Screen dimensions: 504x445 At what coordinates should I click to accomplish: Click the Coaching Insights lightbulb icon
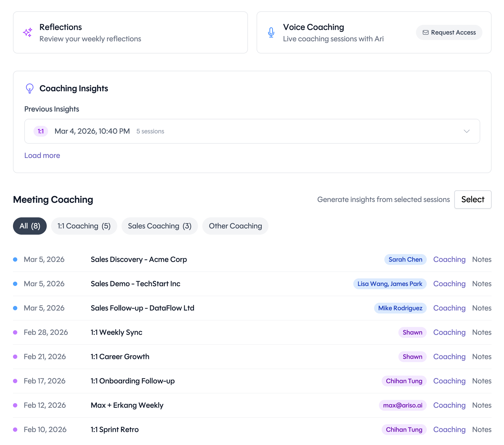click(29, 88)
